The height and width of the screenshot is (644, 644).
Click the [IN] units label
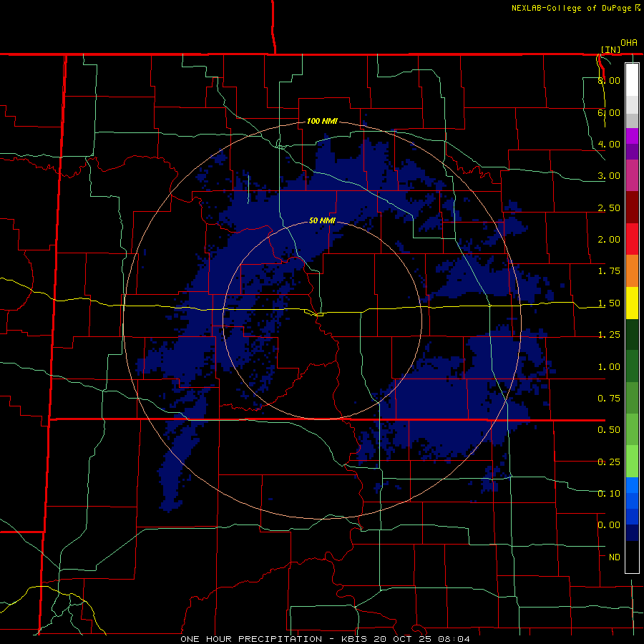point(611,49)
